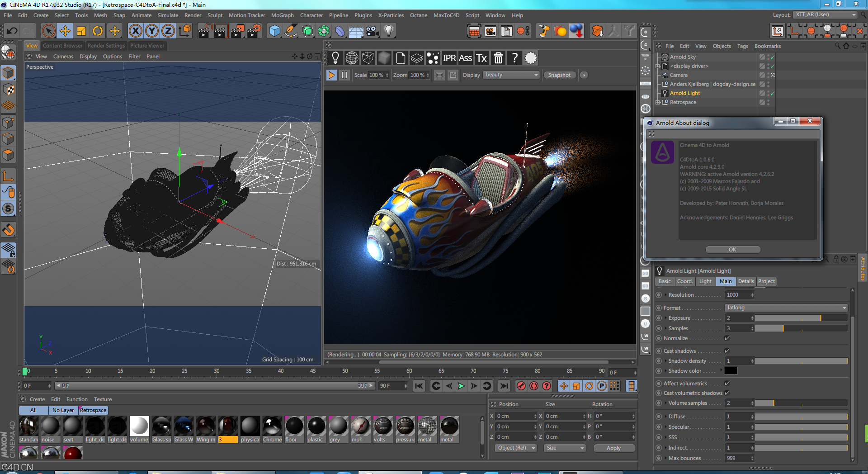868x474 pixels.
Task: Open the Size mode dropdown
Action: pos(565,448)
